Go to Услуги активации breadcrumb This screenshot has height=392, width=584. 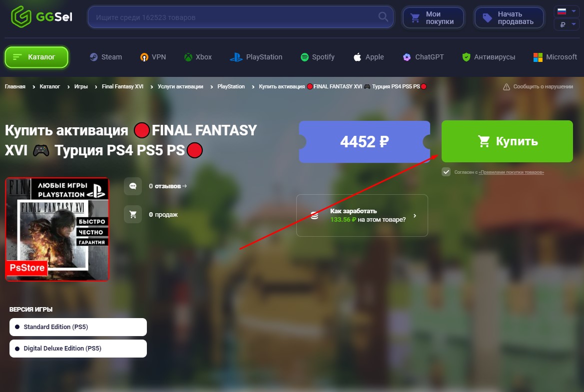point(180,86)
